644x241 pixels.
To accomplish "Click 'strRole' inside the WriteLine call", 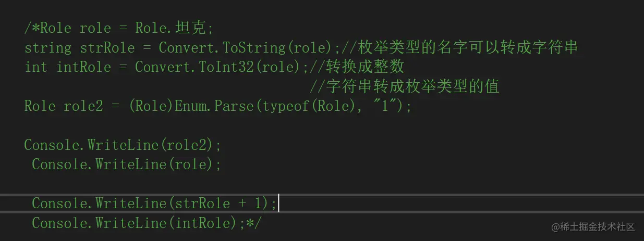I will [202, 203].
